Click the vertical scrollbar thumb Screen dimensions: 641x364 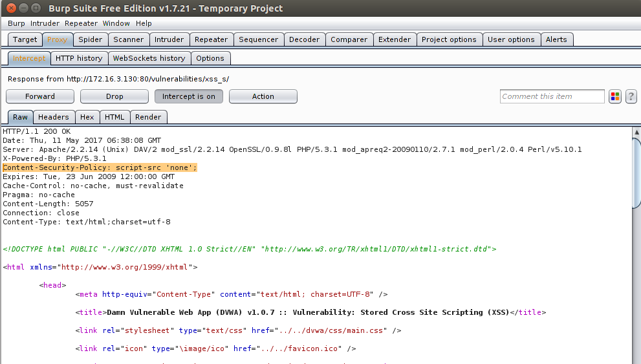coord(636,174)
